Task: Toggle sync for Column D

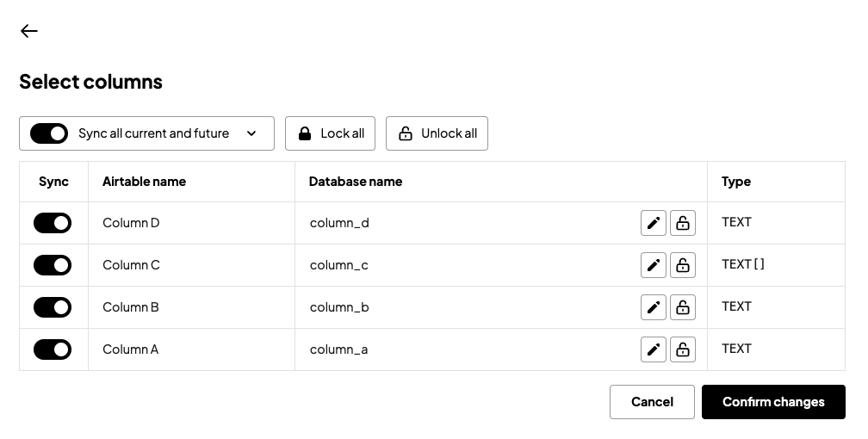Action: [x=53, y=223]
